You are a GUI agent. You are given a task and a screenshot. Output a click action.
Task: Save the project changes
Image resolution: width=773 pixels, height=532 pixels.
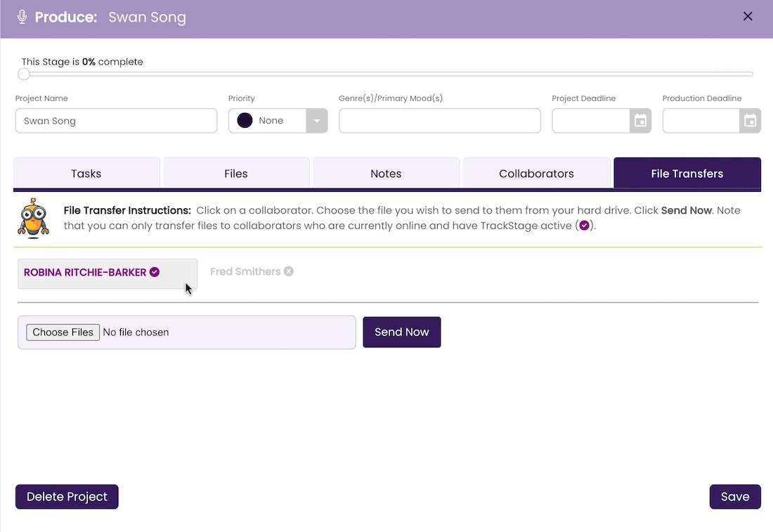coord(735,496)
